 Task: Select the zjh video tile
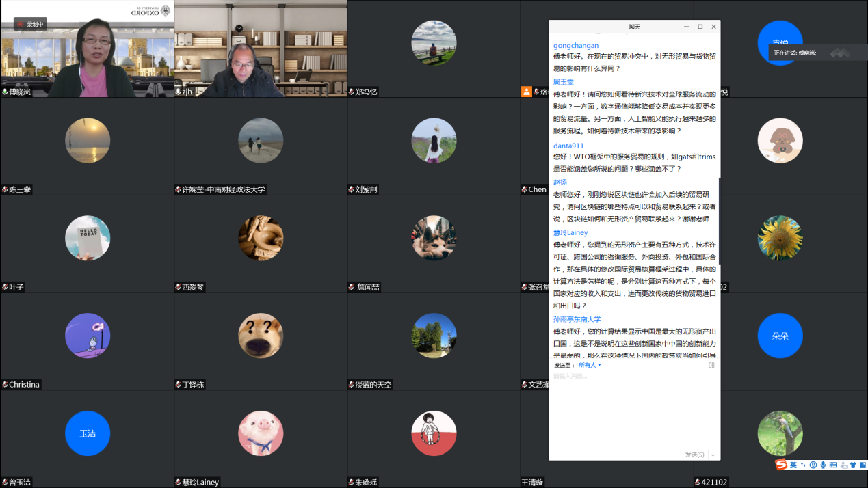[260, 48]
